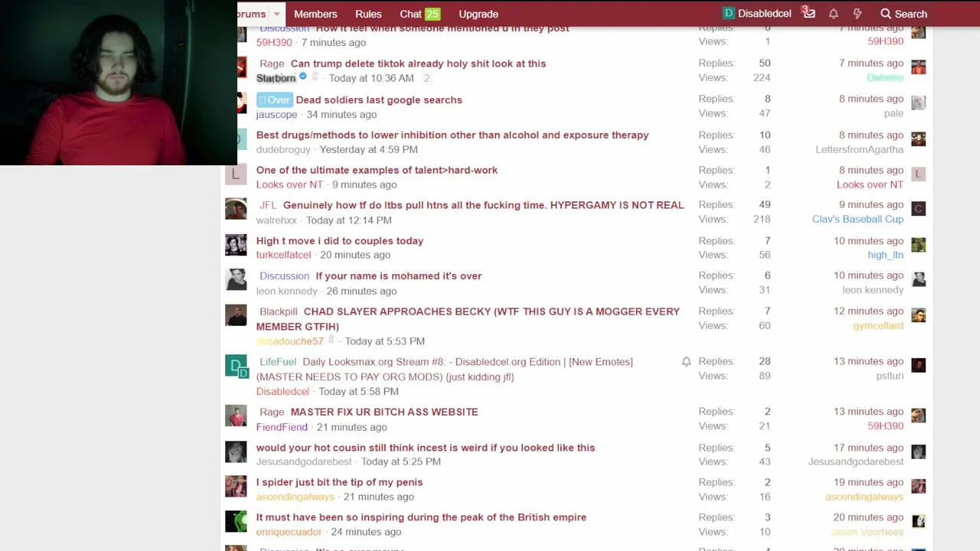Viewport: 980px width, 551px height.
Task: Open thread 'Best drugs/methods to lower inhibition'
Action: 452,135
